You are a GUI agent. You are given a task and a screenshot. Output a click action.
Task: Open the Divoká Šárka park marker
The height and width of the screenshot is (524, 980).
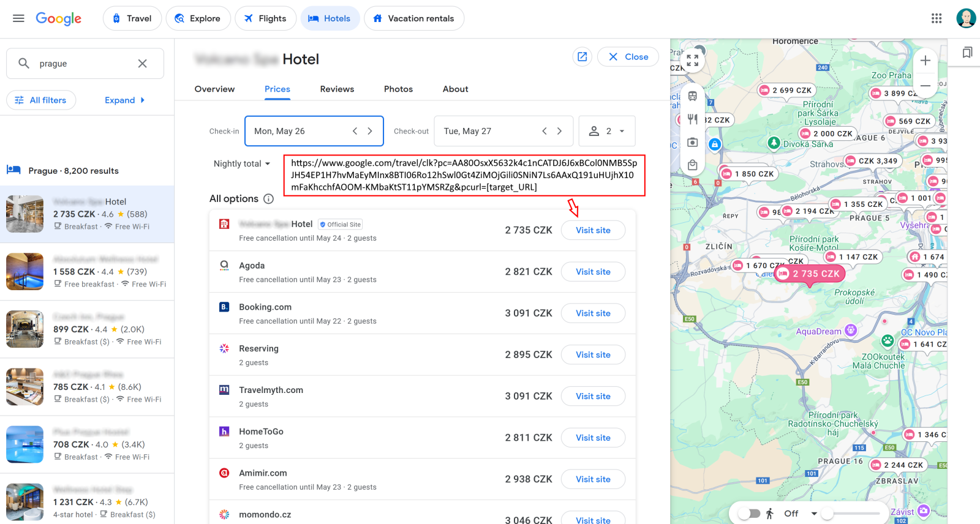[774, 143]
